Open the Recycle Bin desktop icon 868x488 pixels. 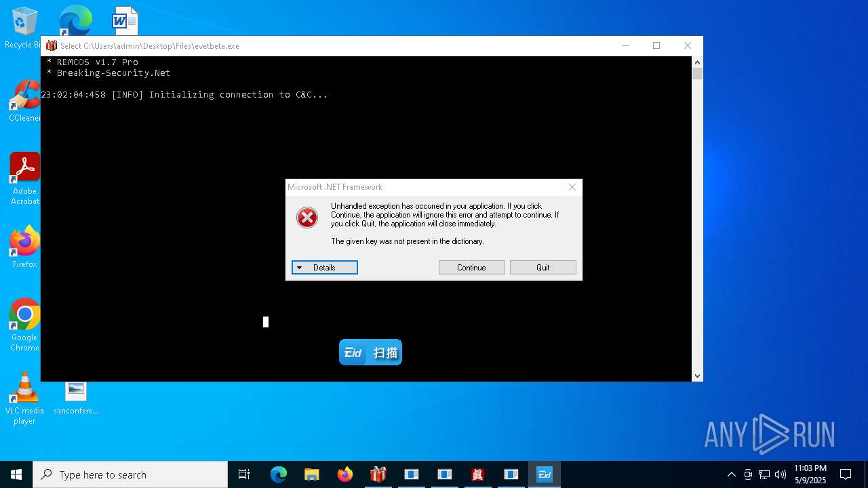tap(23, 26)
